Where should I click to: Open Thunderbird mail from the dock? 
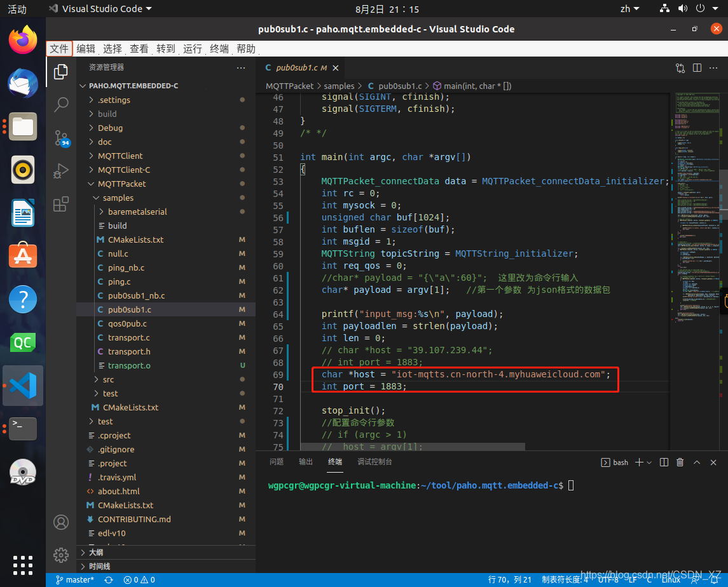coord(23,83)
